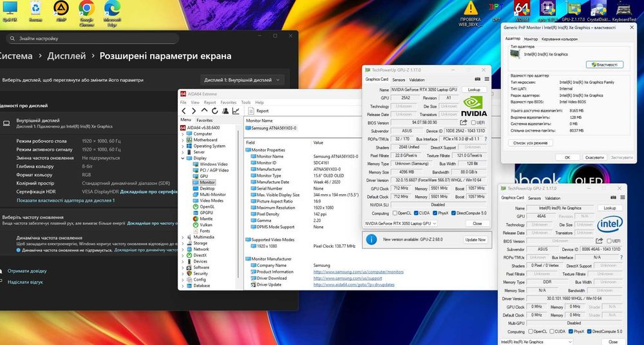This screenshot has height=345, width=644.
Task: Click Settings search field Знайти настройку
Action: coord(92,38)
